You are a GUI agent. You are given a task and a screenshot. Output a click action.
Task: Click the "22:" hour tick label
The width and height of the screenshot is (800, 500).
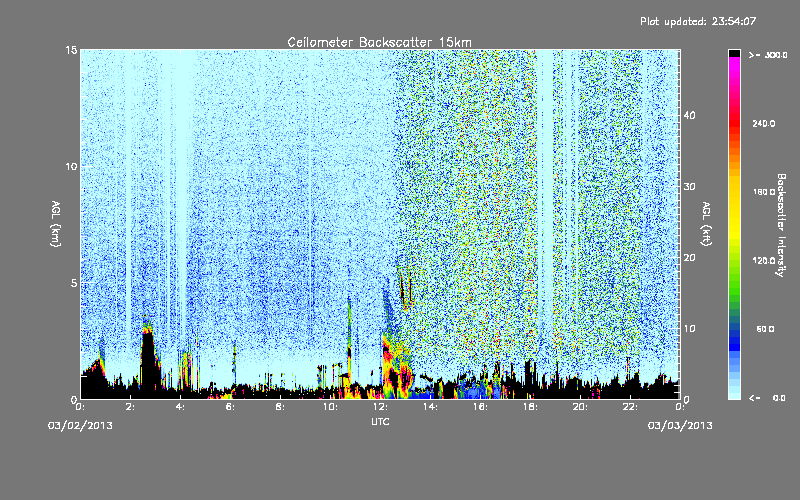pos(630,407)
